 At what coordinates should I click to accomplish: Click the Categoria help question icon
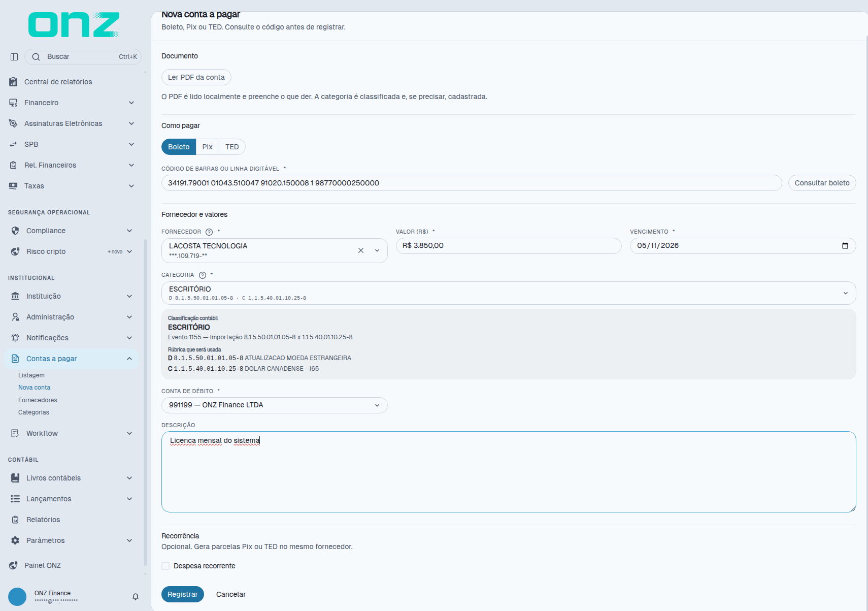(203, 275)
